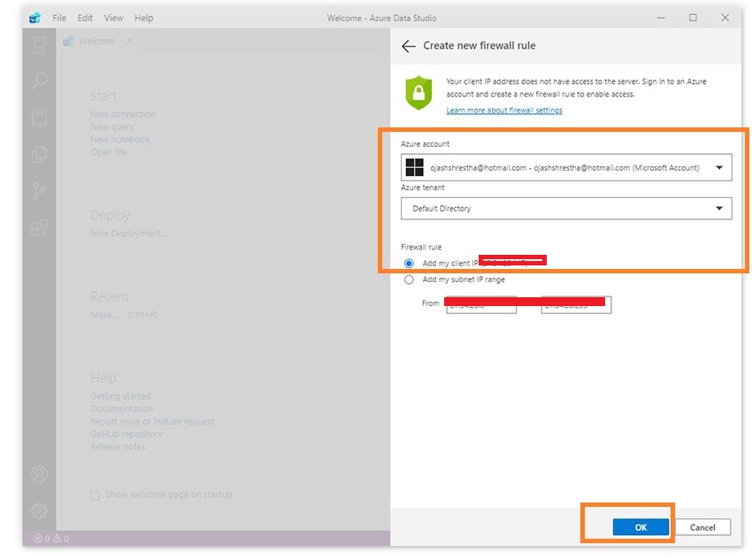The width and height of the screenshot is (752, 560).
Task: Open the 'Learn more about firewall settings' link
Action: click(506, 110)
